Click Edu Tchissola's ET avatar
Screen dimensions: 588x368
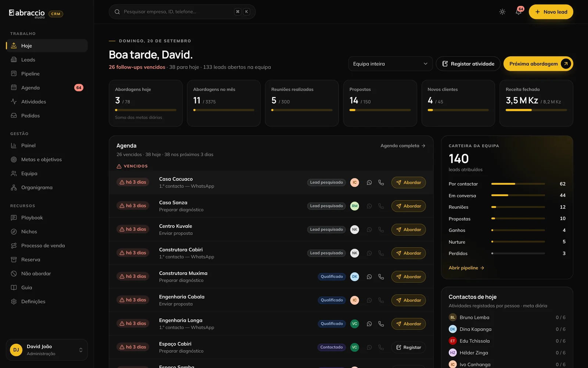[x=453, y=341]
